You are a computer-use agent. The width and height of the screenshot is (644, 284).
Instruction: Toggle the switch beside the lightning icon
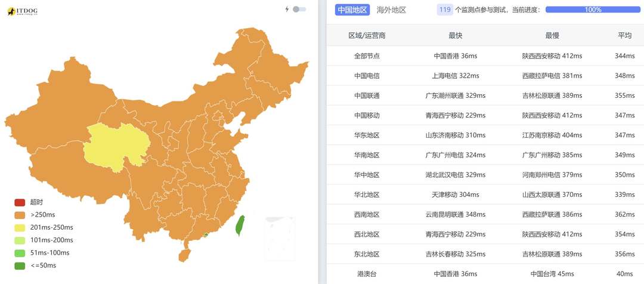tap(299, 9)
